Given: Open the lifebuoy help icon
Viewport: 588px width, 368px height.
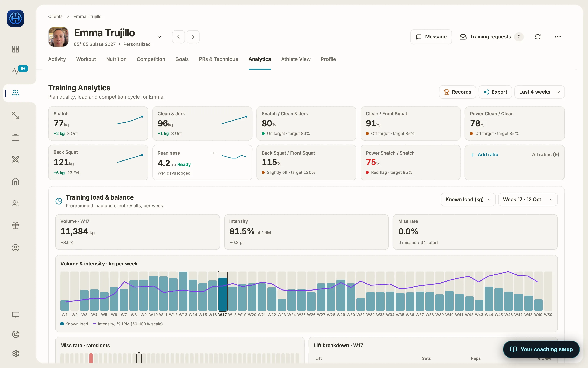Looking at the screenshot, I should point(16,334).
